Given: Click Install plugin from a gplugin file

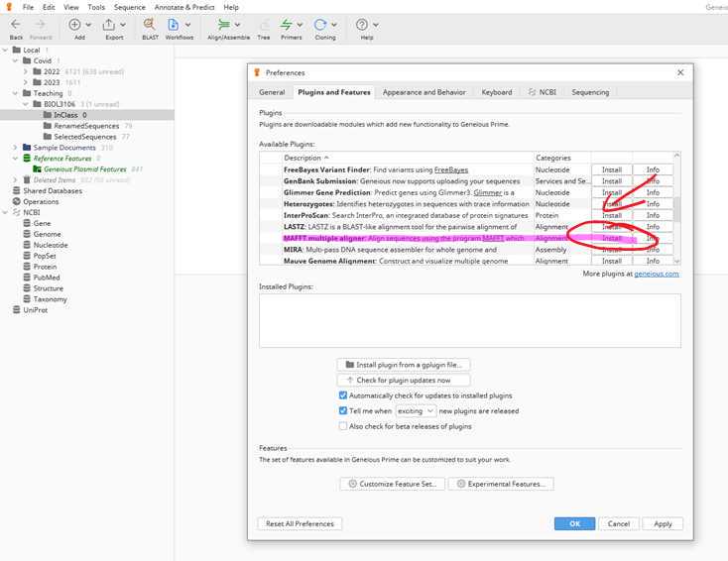Looking at the screenshot, I should tap(404, 365).
